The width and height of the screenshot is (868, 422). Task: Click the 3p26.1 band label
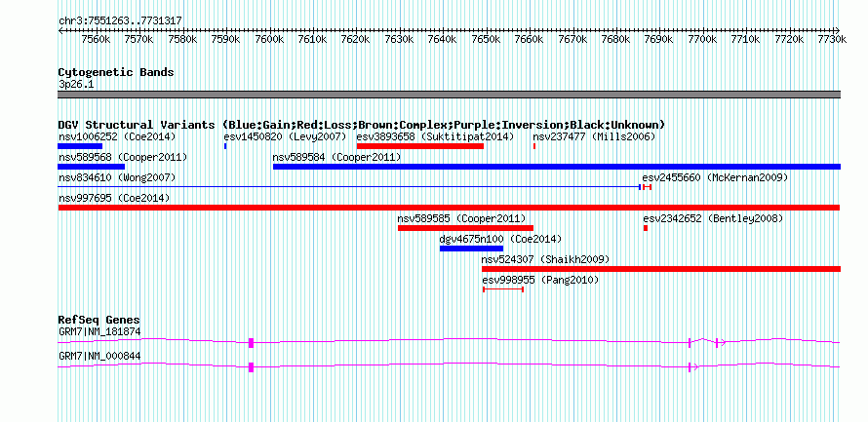76,85
